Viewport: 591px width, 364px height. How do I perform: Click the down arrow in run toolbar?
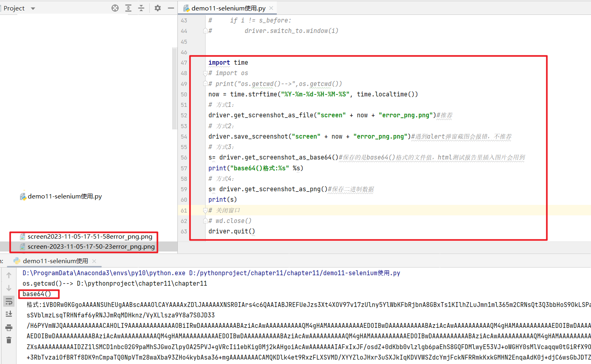pos(9,288)
